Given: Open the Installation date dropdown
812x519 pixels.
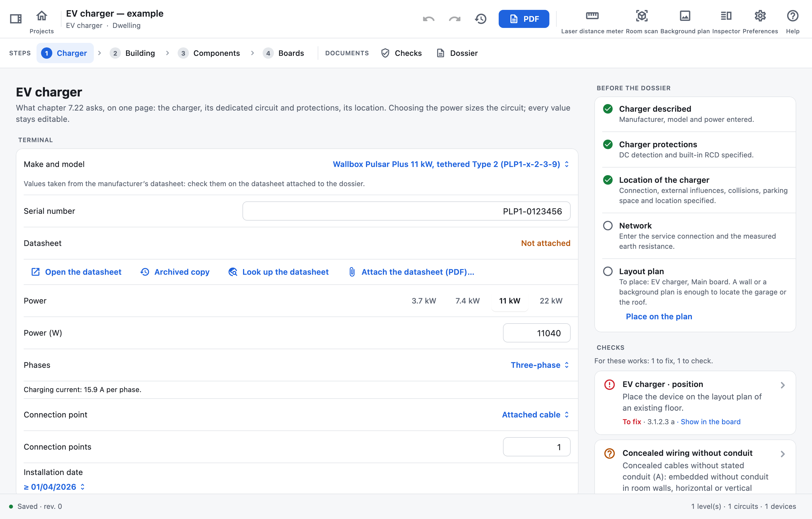Looking at the screenshot, I should 54,487.
